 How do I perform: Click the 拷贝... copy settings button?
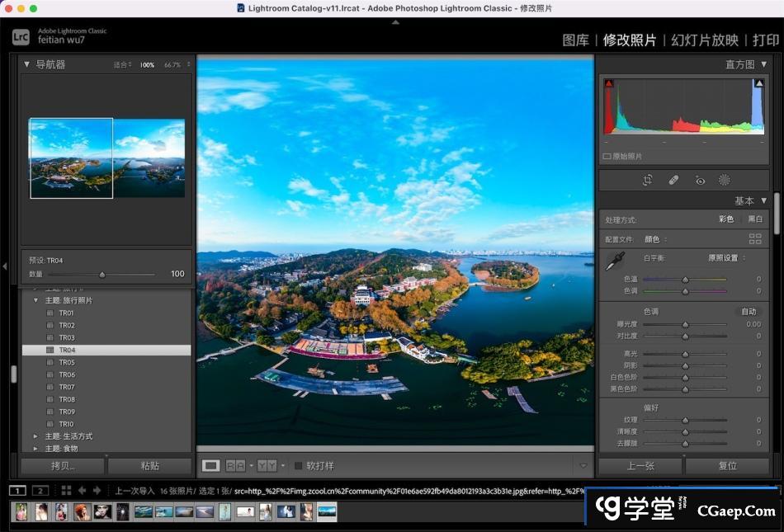64,465
